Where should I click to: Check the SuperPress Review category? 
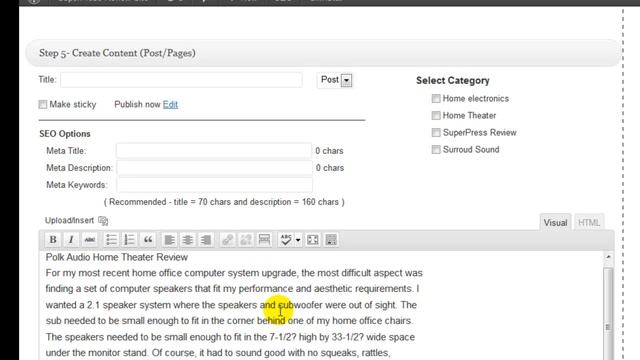[x=436, y=133]
